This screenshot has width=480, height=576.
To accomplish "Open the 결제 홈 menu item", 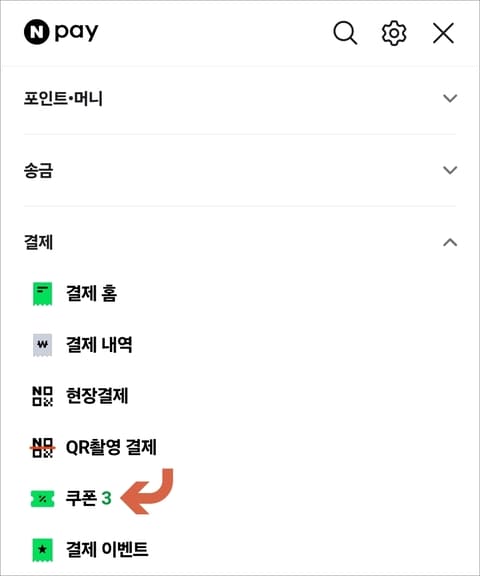I will (x=91, y=294).
